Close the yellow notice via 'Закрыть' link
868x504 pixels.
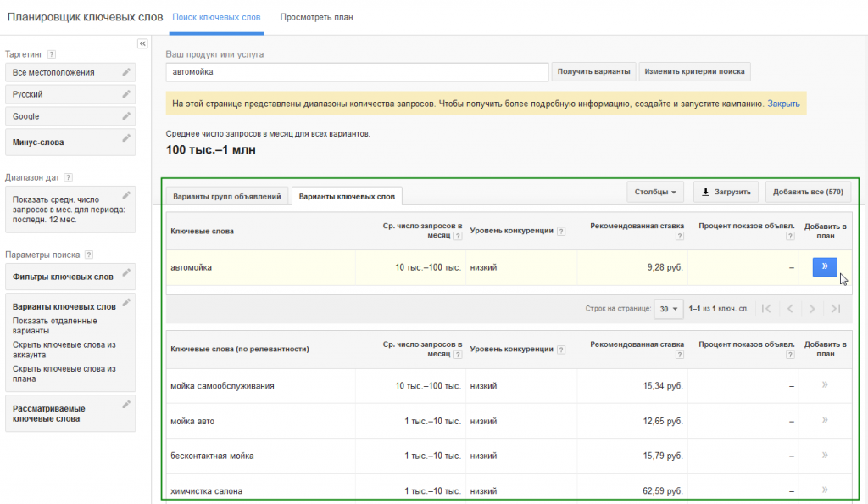click(x=783, y=104)
